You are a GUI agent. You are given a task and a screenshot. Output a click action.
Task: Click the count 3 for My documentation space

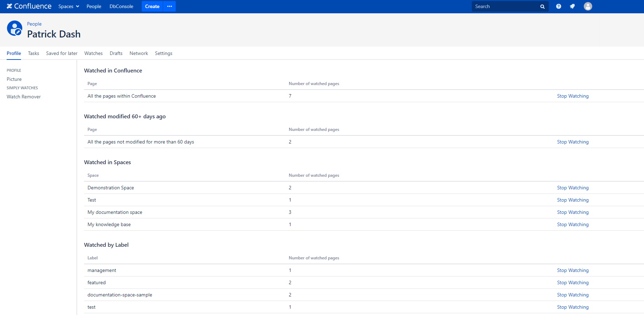click(290, 212)
